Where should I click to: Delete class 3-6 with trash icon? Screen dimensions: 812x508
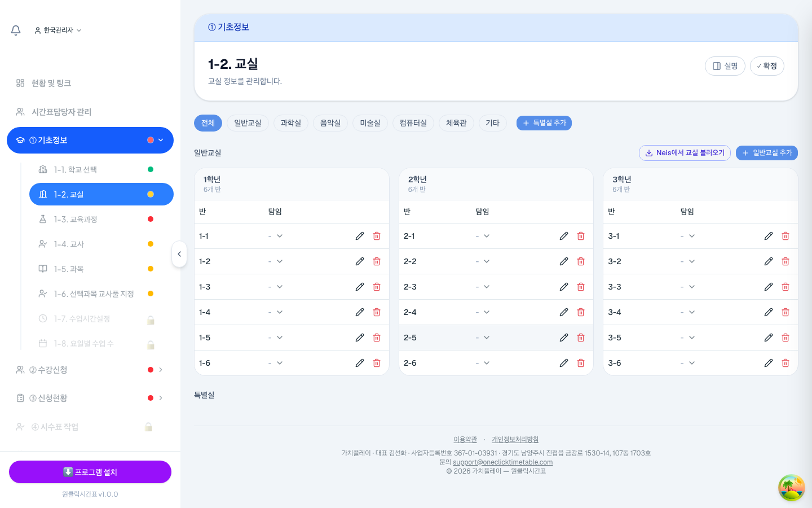click(x=785, y=363)
